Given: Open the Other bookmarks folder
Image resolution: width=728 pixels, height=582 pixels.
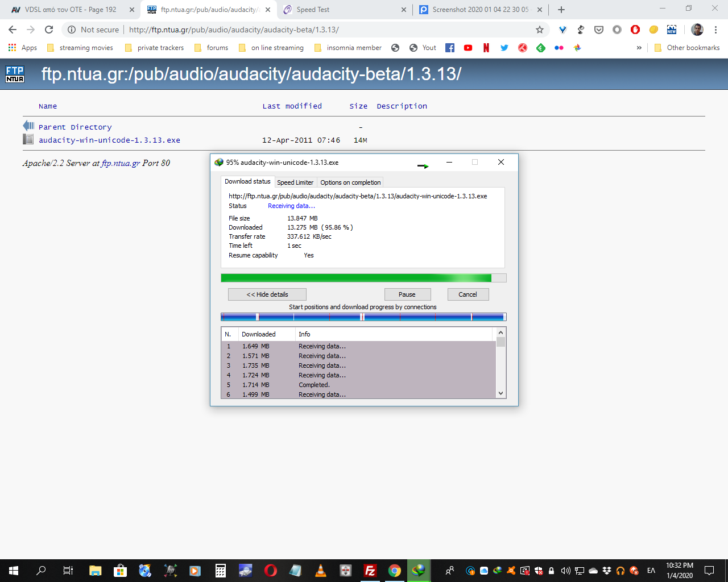Looking at the screenshot, I should coord(687,48).
